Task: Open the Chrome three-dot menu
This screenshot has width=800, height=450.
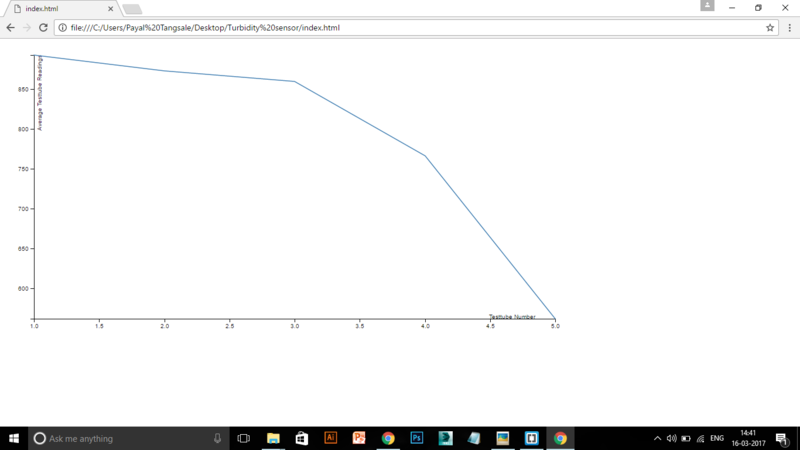Action: pos(788,28)
